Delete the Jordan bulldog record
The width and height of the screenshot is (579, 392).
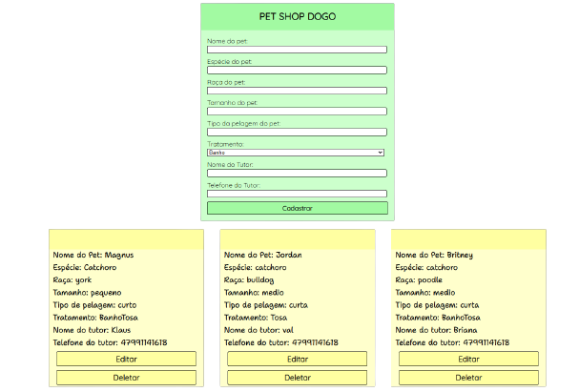(x=298, y=378)
